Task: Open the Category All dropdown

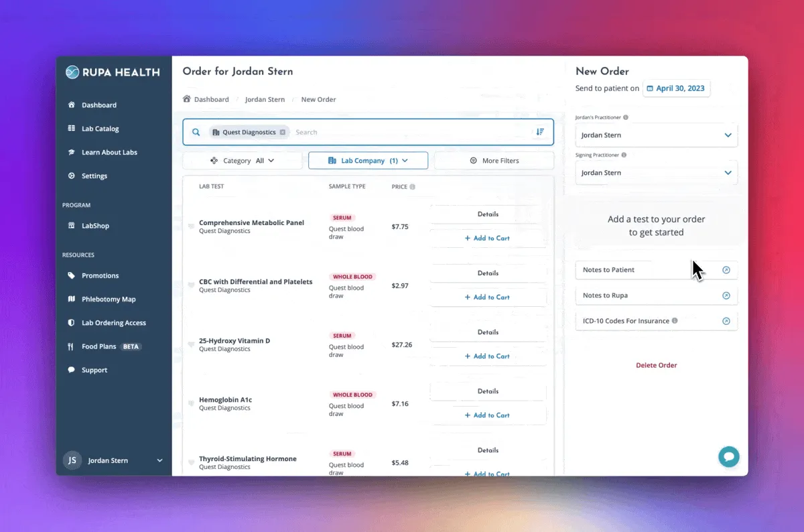Action: coord(243,161)
